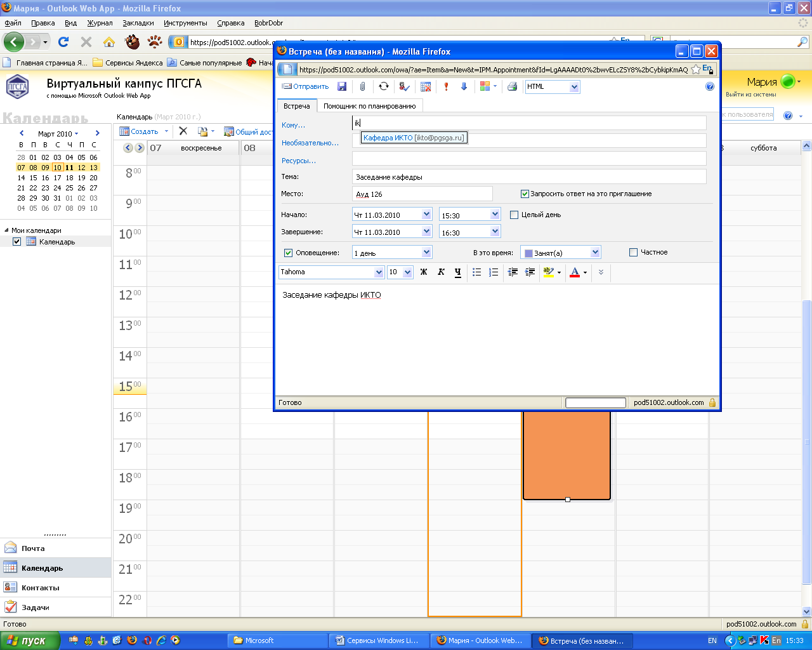Open the end time 16:30 dropdown

pyautogui.click(x=495, y=232)
